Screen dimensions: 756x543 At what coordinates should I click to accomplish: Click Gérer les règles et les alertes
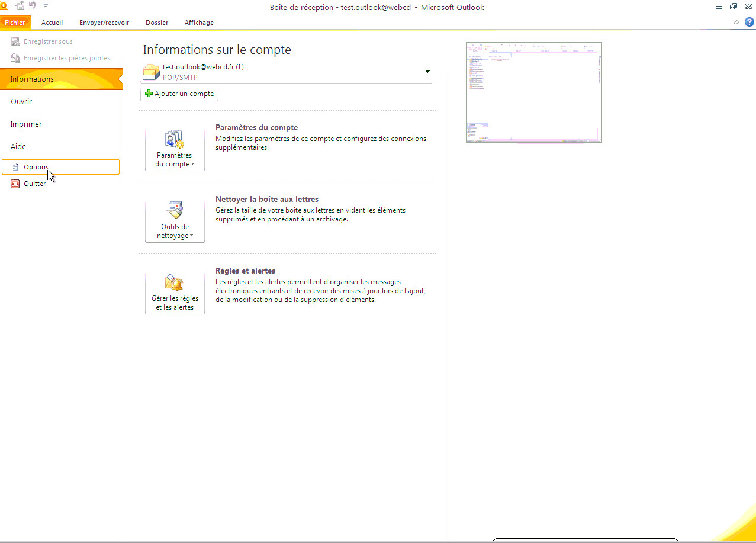tap(175, 293)
